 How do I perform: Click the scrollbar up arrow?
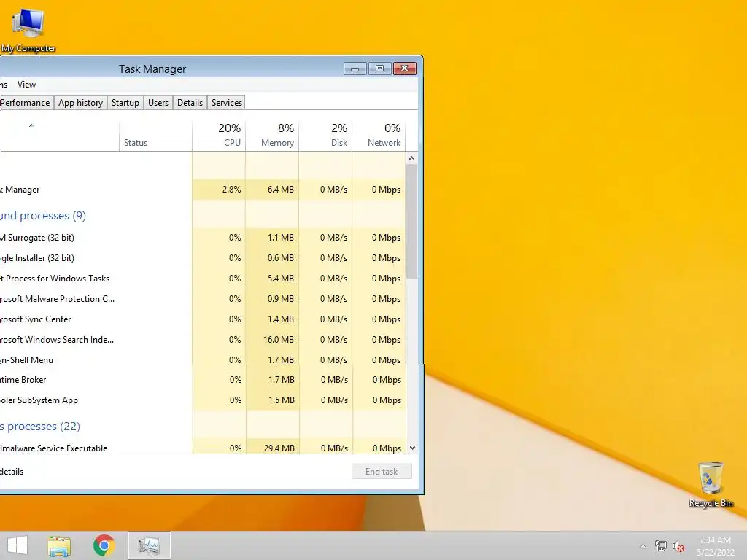[x=412, y=158]
